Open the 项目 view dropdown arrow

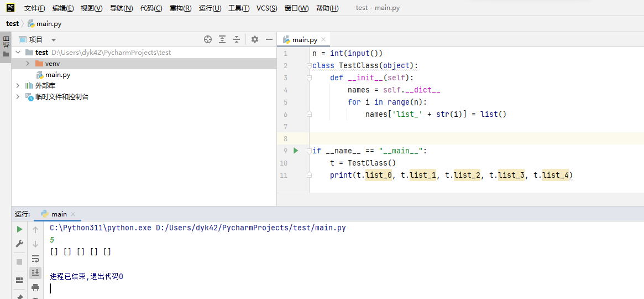54,40
